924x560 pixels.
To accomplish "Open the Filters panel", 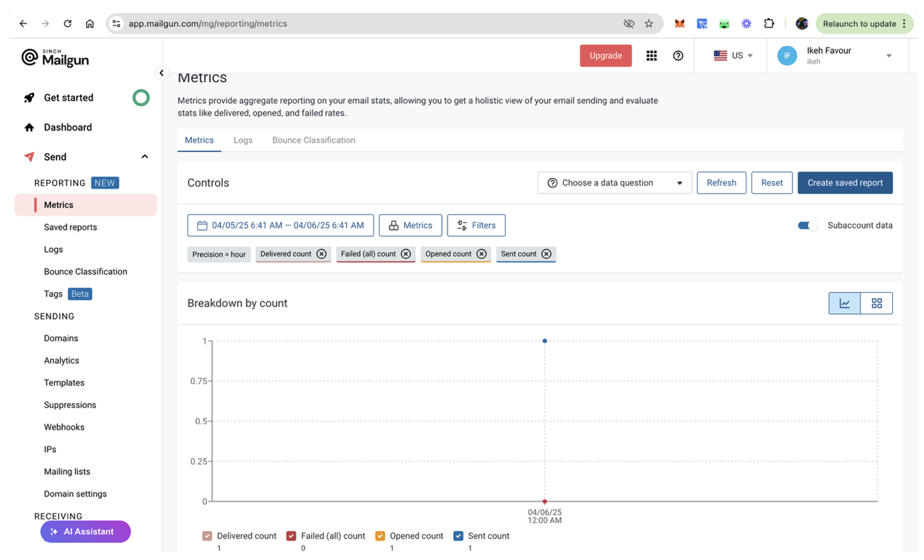I will [x=476, y=225].
